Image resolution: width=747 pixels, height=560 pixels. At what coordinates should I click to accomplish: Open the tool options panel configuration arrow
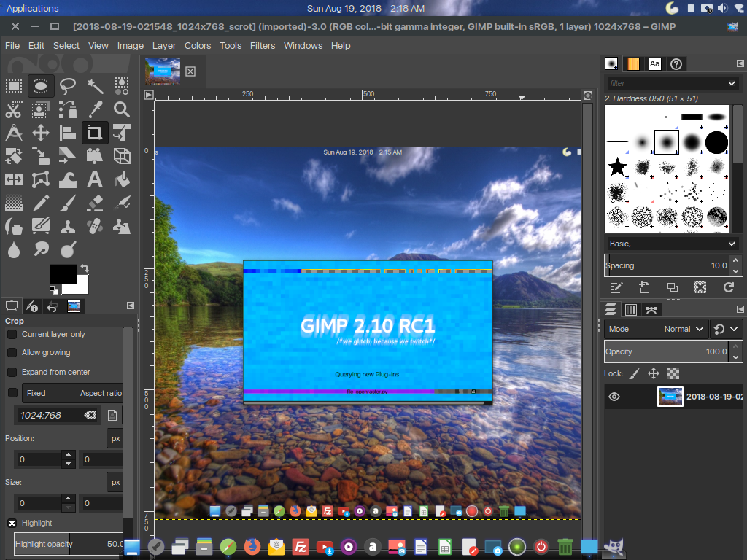tap(131, 306)
